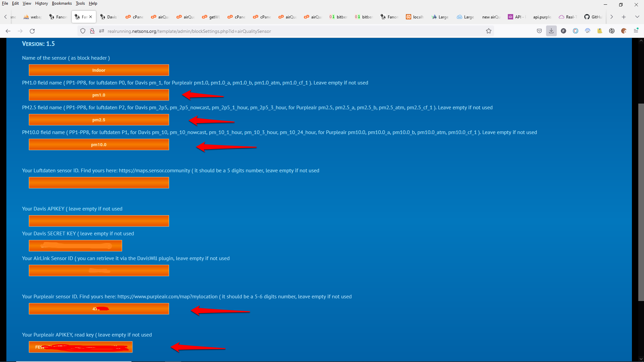Viewport: 644px width, 362px height.
Task: Open a new tab with plus button
Action: (624, 17)
